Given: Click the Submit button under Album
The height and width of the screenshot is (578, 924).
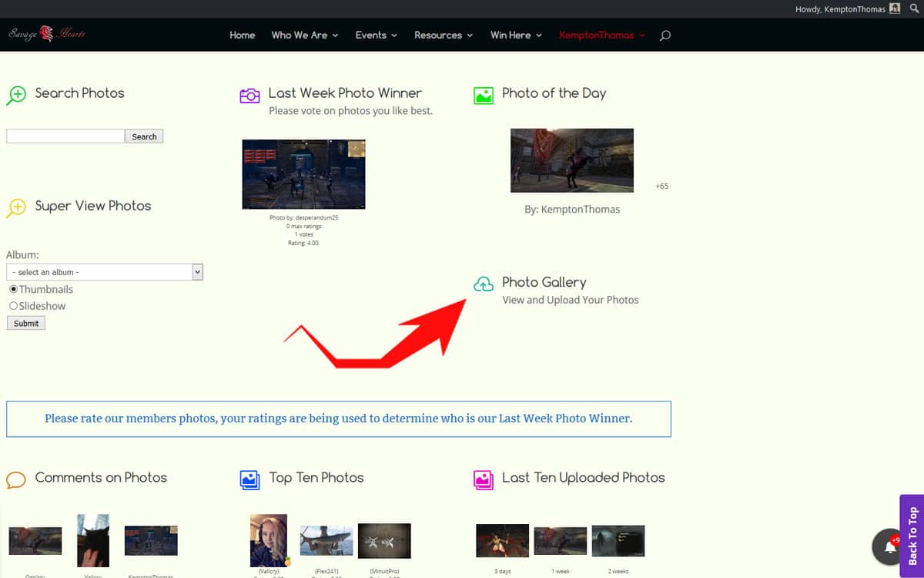Looking at the screenshot, I should point(26,323).
